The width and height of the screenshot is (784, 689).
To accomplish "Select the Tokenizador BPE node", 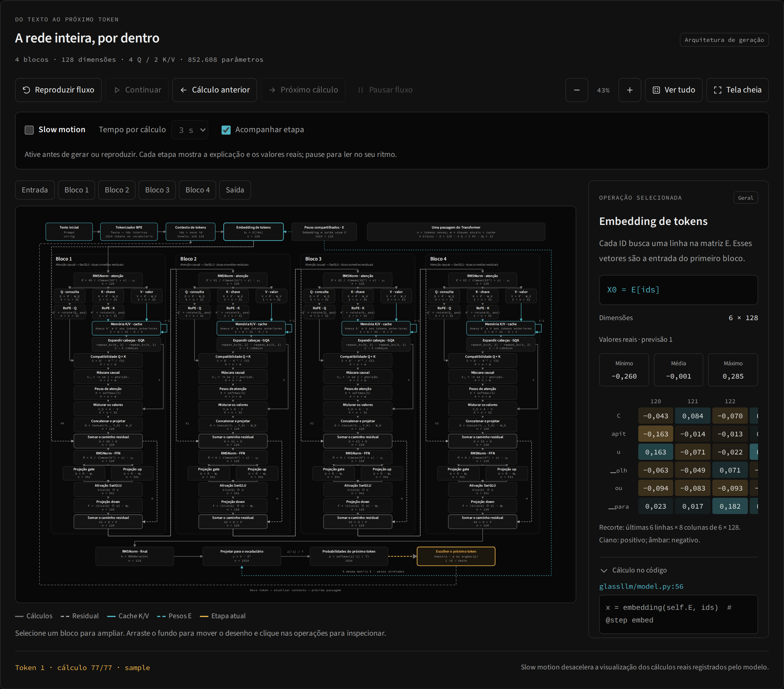I will click(129, 232).
